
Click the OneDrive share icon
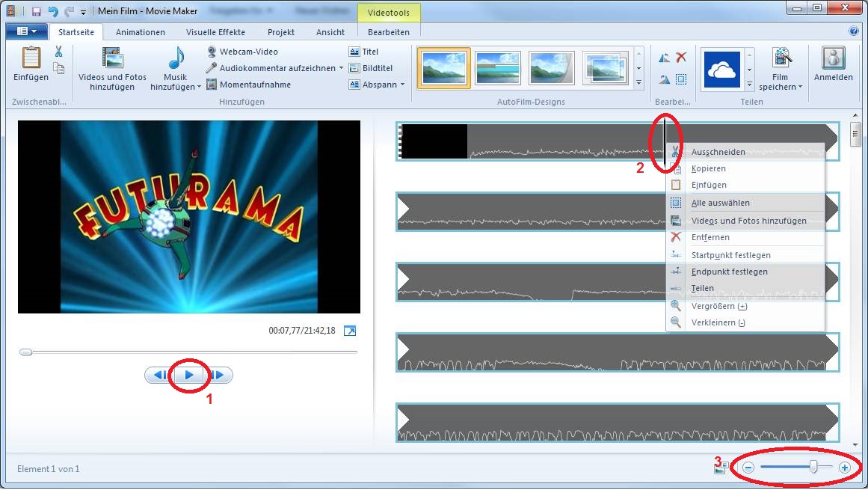(x=721, y=70)
